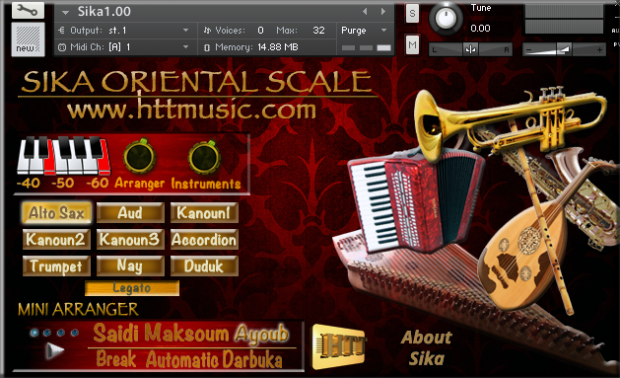Viewport: 620px width, 378px height.
Task: Visit www.httmusic.com link
Action: (192, 110)
